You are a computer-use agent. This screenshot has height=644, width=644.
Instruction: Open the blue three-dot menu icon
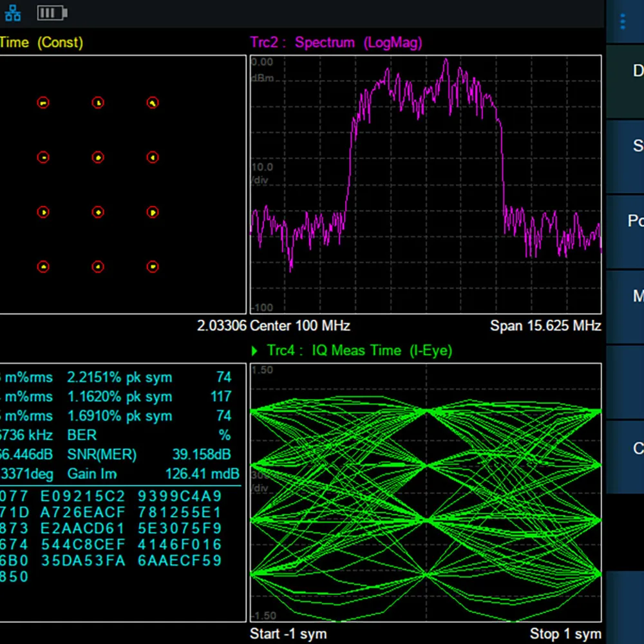pos(622,22)
